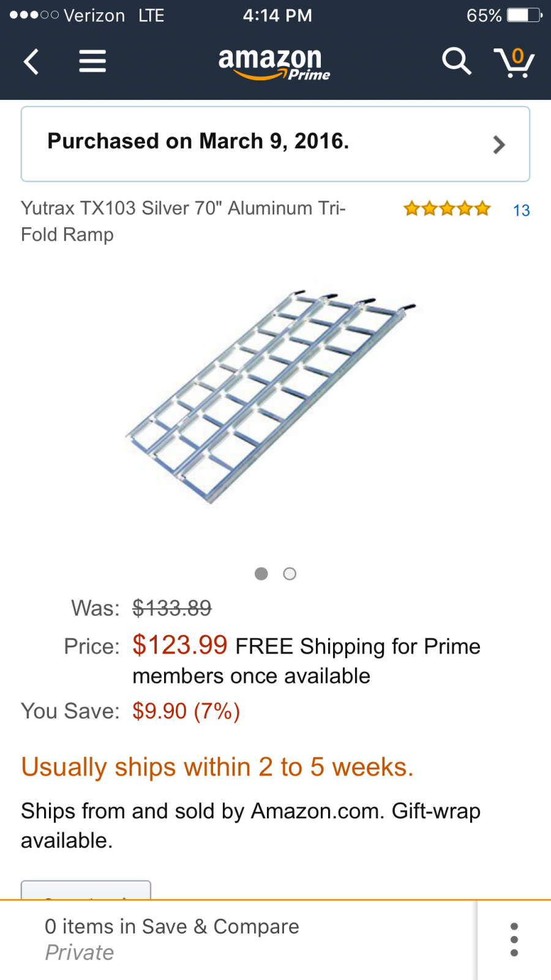Image resolution: width=551 pixels, height=980 pixels.
Task: Open the Yutrax TX103 ramp title
Action: pyautogui.click(x=183, y=221)
